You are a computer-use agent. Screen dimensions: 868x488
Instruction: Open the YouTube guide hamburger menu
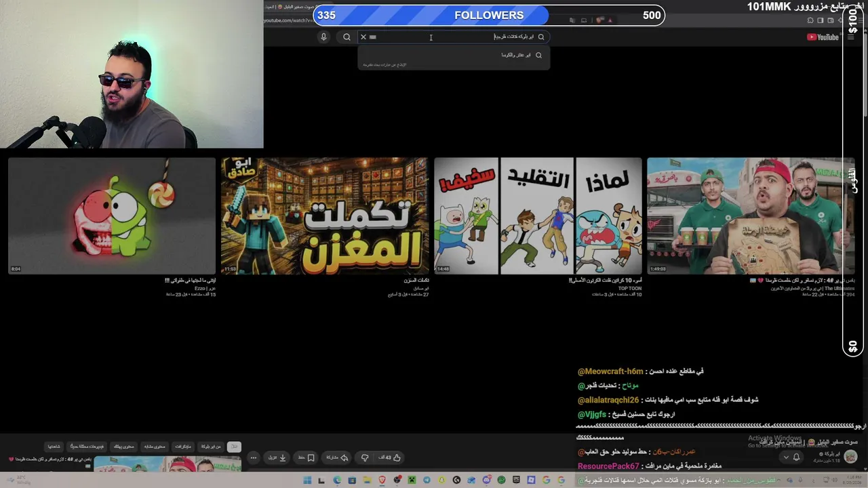(851, 37)
